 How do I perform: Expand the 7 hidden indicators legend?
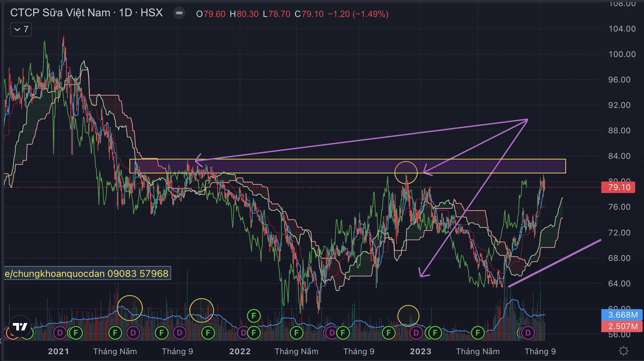(21, 30)
